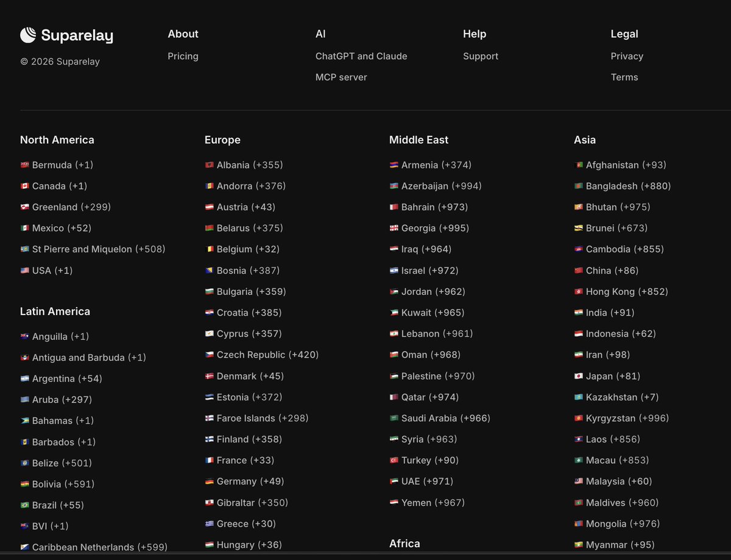Click the France flag icon
Image resolution: width=731 pixels, height=560 pixels.
(x=209, y=460)
